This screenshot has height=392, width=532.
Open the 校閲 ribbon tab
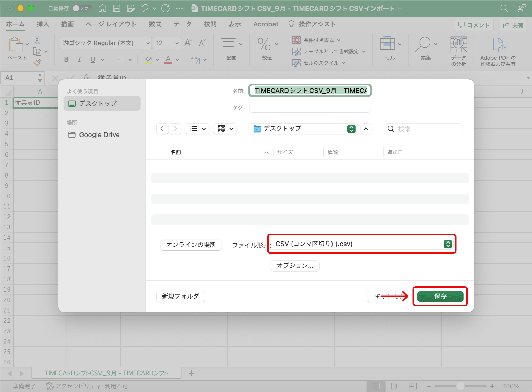click(210, 24)
